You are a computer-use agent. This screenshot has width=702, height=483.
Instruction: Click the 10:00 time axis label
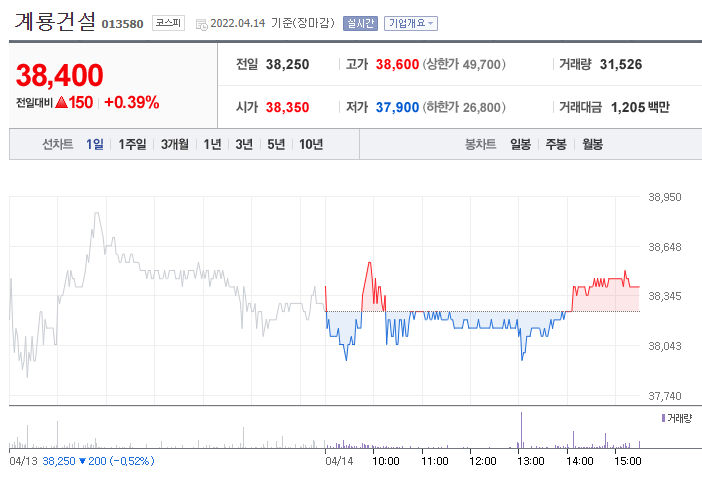pos(386,461)
